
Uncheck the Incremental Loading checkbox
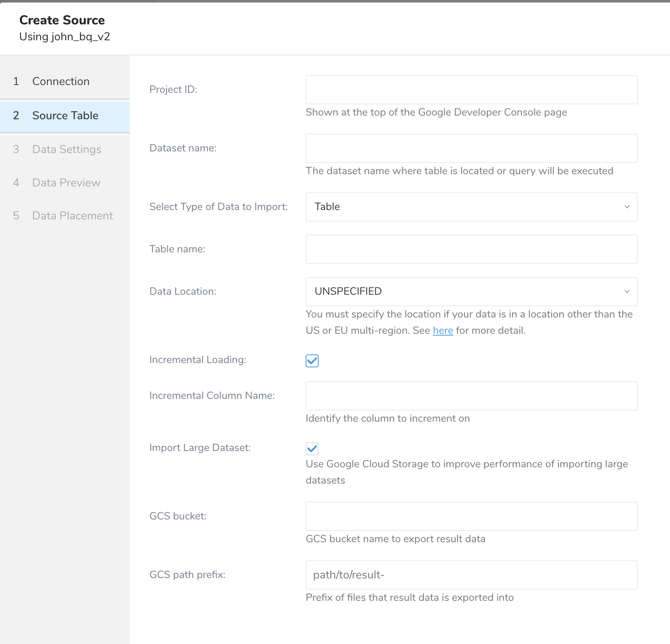coord(312,361)
